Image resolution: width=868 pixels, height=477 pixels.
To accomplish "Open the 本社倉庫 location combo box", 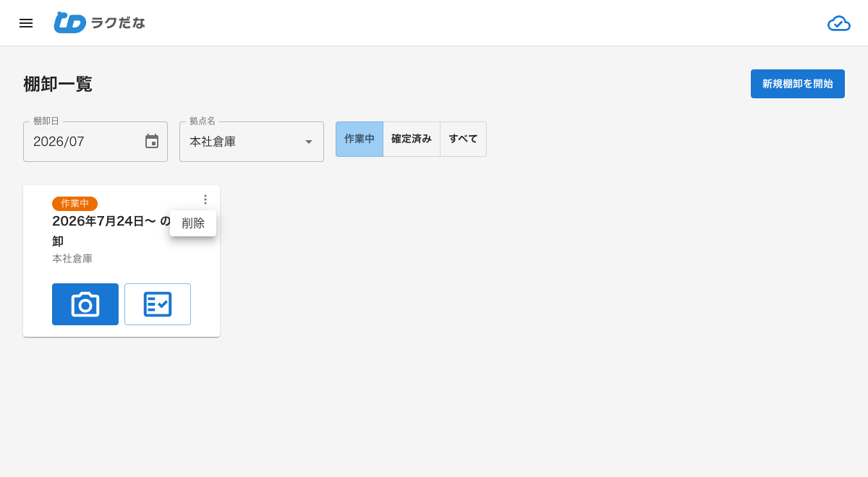I will pos(252,142).
